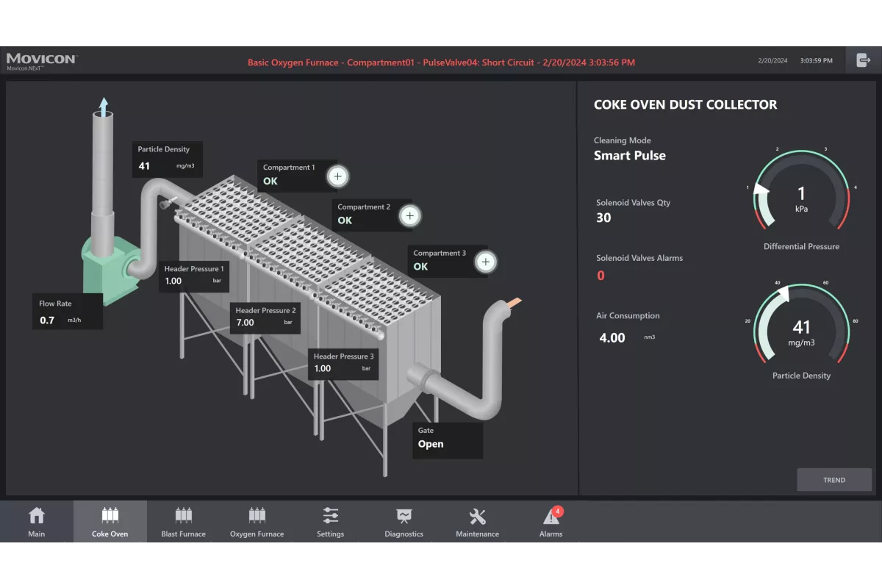Viewport: 882px width, 588px height.
Task: Click the Differential Pressure gauge
Action: (x=801, y=195)
